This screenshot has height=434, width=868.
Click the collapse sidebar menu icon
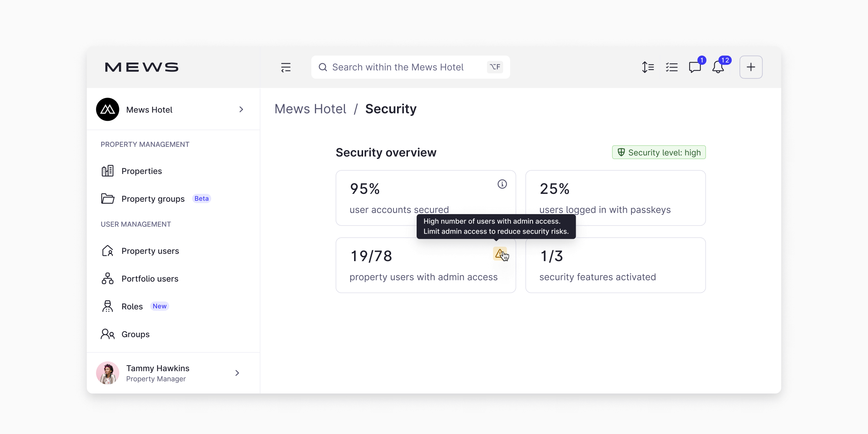click(x=286, y=67)
